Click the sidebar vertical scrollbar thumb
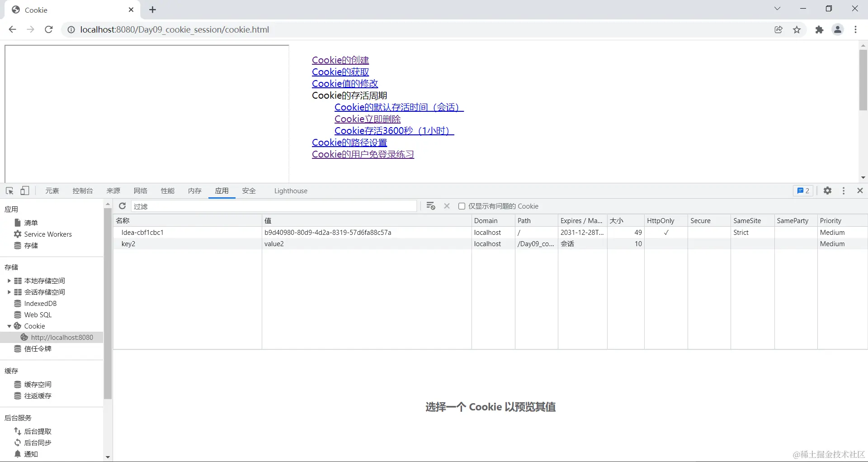 point(108,303)
